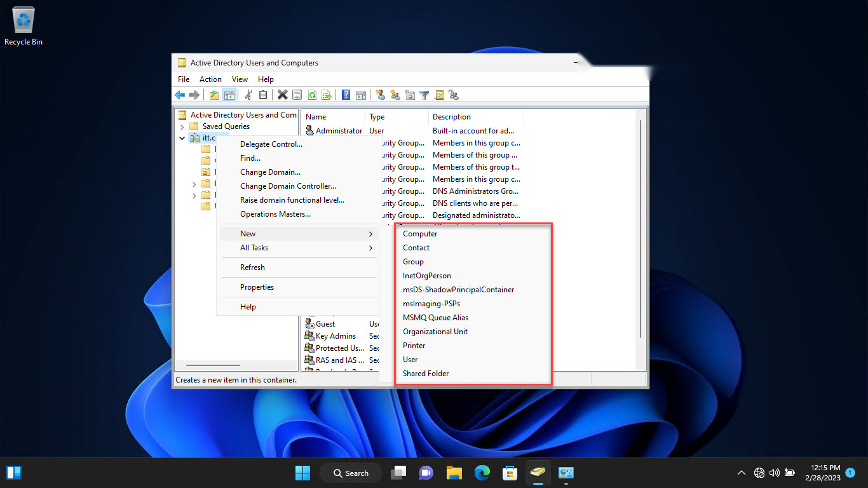Open Recycle Bin on the desktop
The image size is (868, 488).
click(x=24, y=27)
